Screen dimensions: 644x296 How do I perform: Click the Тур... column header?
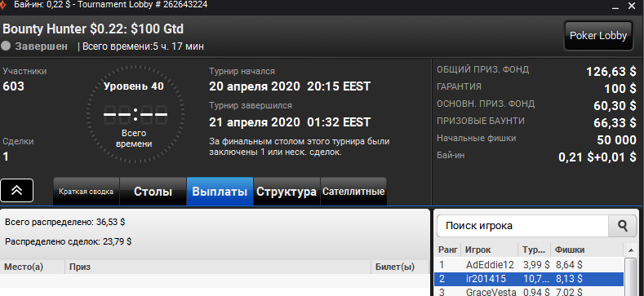535,250
